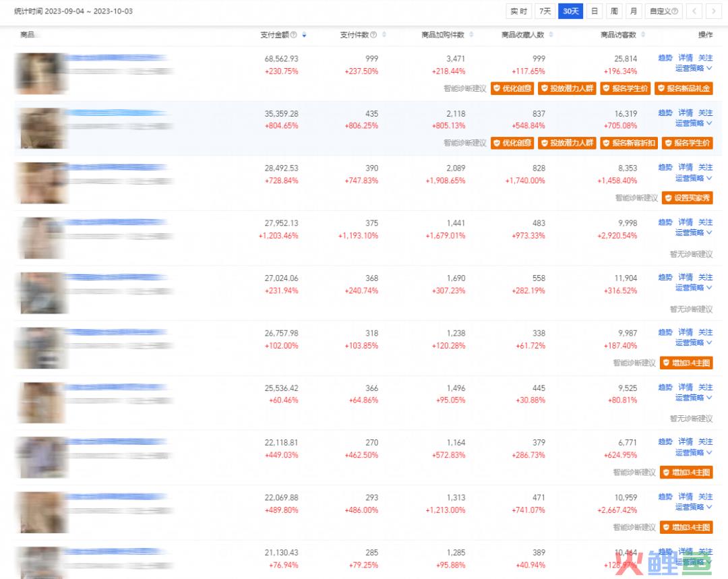Open help icon next to 支付件数
The width and height of the screenshot is (728, 579).
[x=373, y=35]
